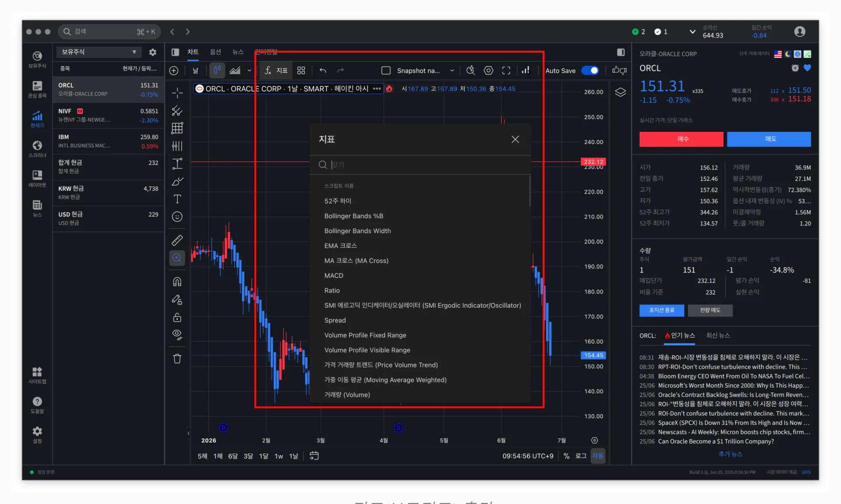The width and height of the screenshot is (841, 504).
Task: Open the 도움말 help icon
Action: coord(37,405)
